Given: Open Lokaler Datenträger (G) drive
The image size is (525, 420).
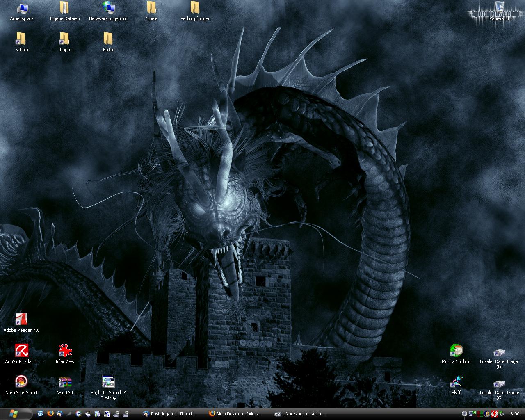Looking at the screenshot, I should pyautogui.click(x=499, y=384).
